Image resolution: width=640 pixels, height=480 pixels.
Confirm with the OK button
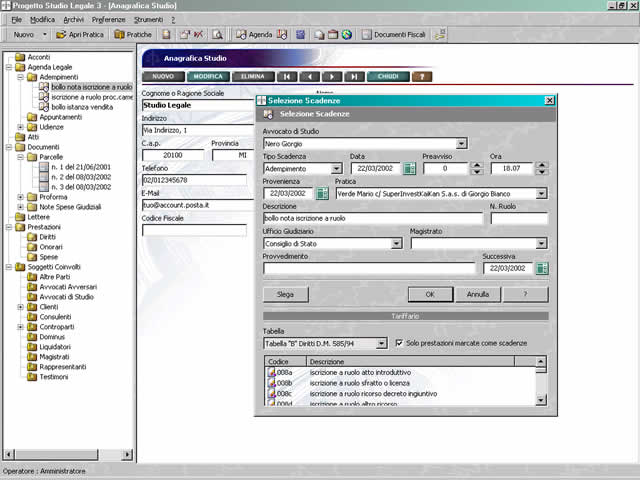(x=430, y=294)
